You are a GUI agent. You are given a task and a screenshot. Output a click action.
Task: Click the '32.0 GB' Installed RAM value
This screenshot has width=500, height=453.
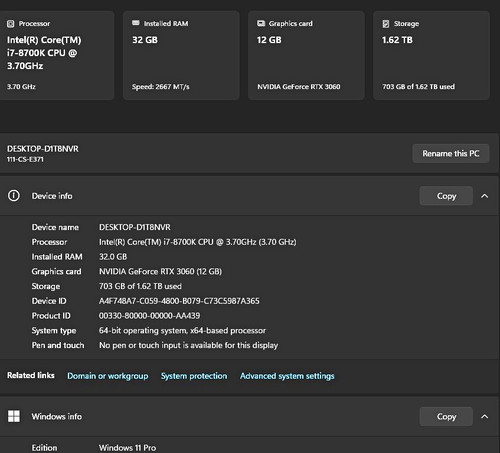113,257
